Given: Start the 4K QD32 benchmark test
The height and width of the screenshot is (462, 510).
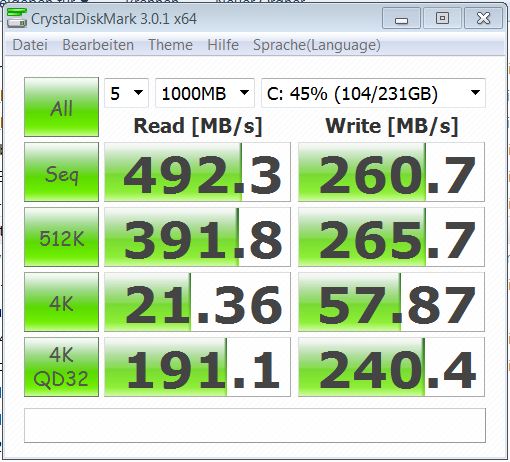Looking at the screenshot, I should 61,367.
